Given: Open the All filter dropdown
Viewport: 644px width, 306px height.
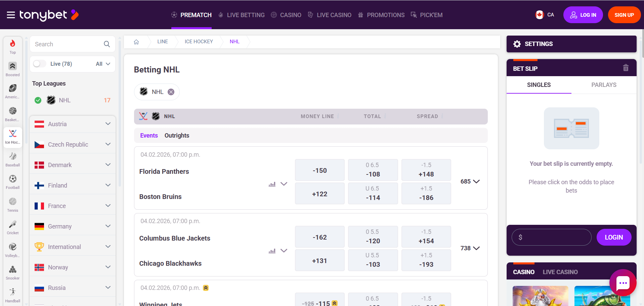Looking at the screenshot, I should click(x=102, y=63).
